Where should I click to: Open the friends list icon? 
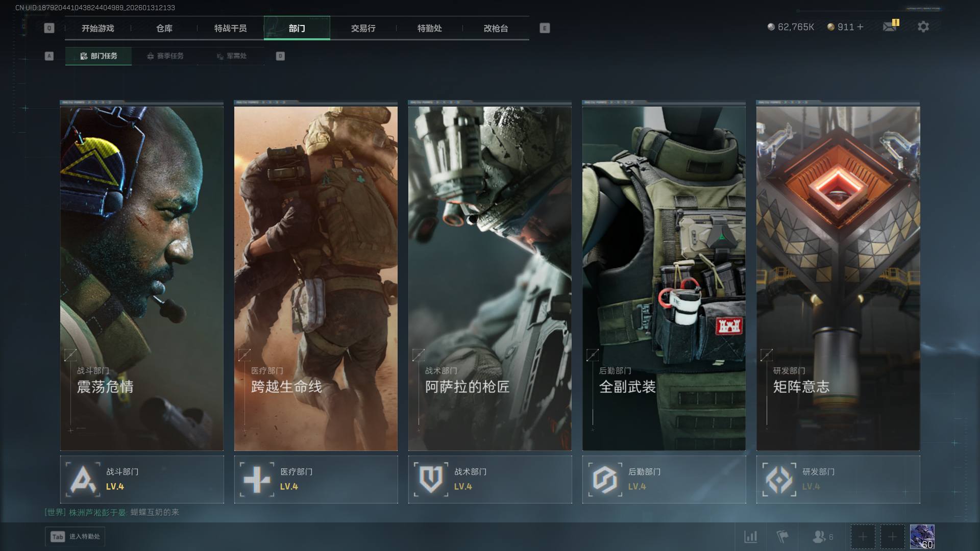(x=819, y=537)
